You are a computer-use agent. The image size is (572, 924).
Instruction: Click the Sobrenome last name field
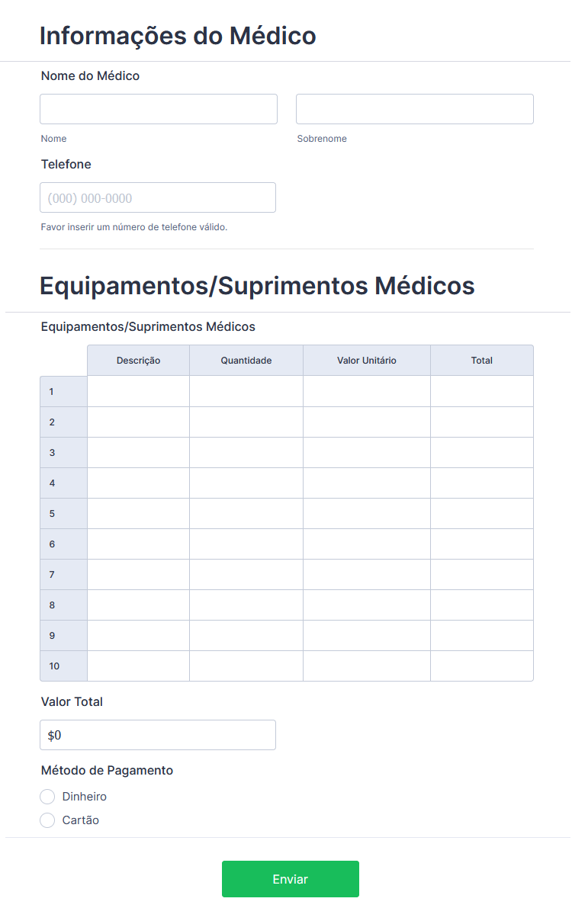[414, 109]
